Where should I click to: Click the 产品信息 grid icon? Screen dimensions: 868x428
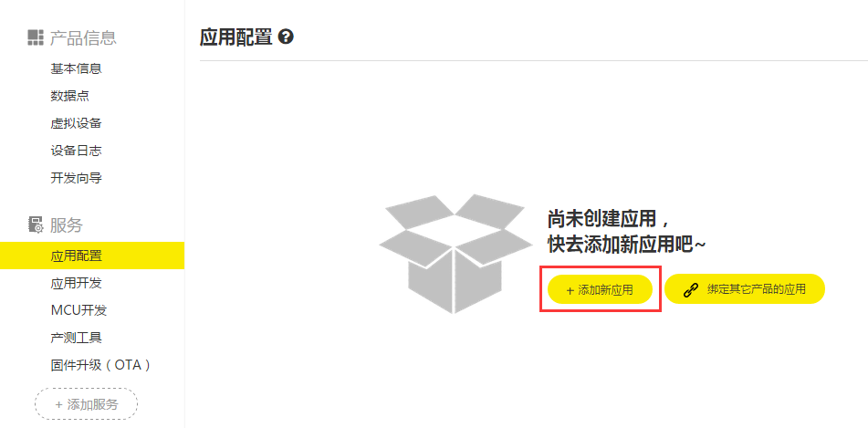pyautogui.click(x=36, y=37)
